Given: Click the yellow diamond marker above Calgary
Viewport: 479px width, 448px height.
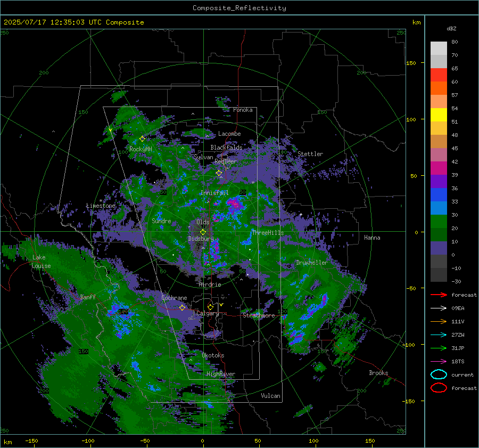Looking at the screenshot, I should pos(210,307).
